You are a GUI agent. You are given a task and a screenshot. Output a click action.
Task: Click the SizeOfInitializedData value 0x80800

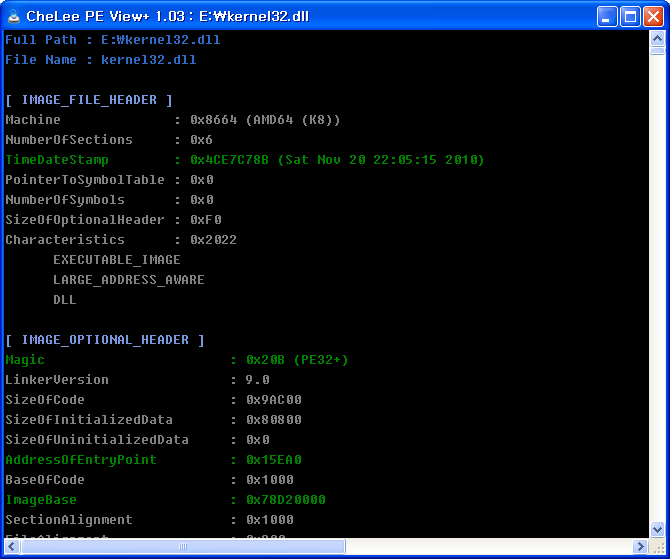click(x=274, y=420)
